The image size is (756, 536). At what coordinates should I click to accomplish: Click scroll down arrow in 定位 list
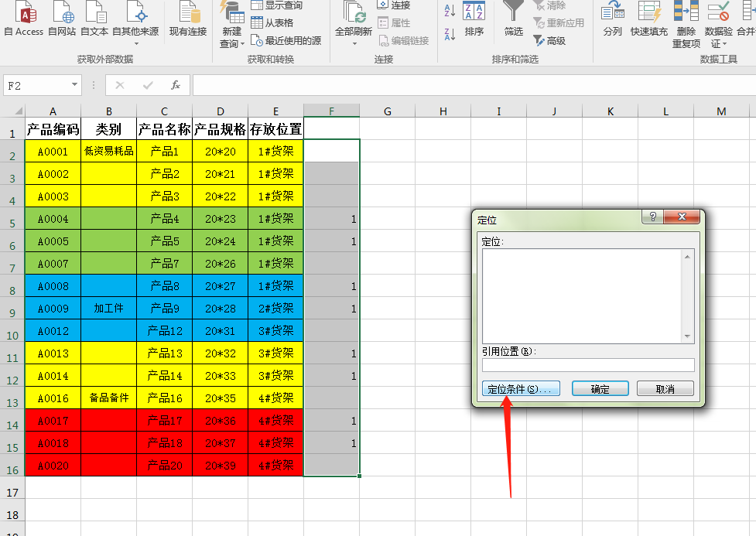pos(688,336)
